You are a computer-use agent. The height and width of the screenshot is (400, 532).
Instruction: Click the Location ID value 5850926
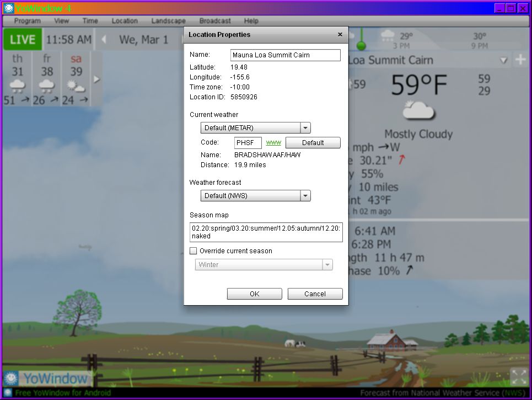tap(244, 97)
